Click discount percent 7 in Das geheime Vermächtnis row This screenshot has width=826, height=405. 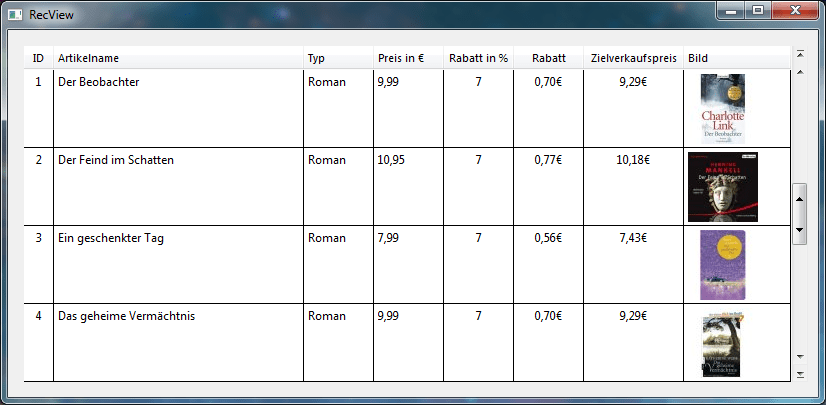[478, 316]
